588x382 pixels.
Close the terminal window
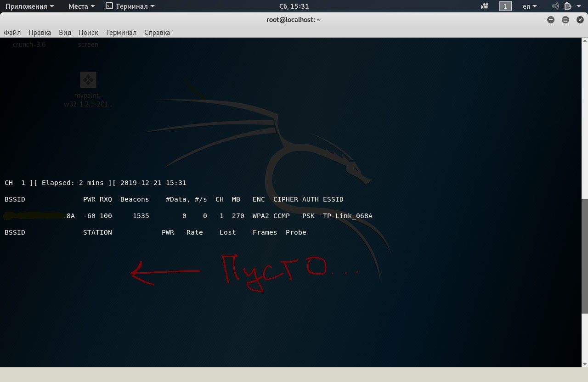(x=580, y=20)
